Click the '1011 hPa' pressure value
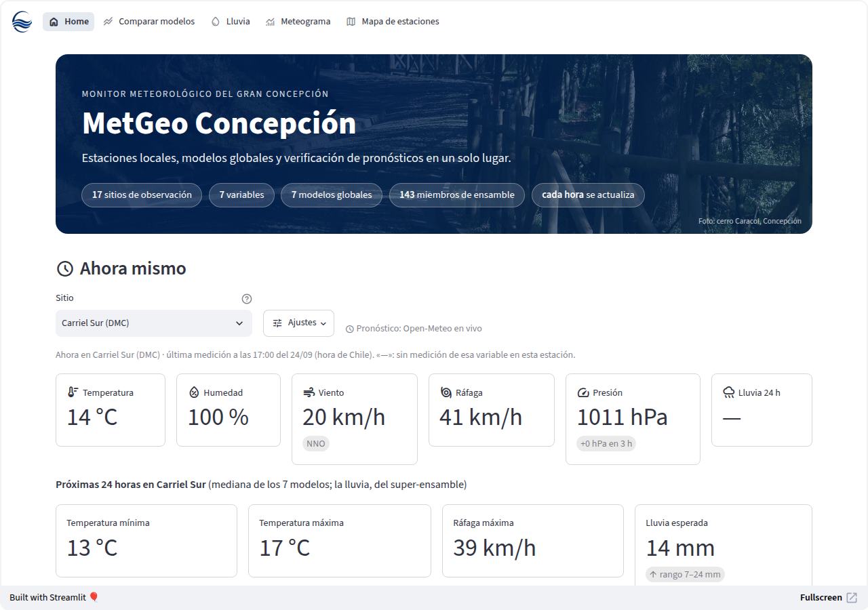The image size is (868, 610). (x=623, y=418)
